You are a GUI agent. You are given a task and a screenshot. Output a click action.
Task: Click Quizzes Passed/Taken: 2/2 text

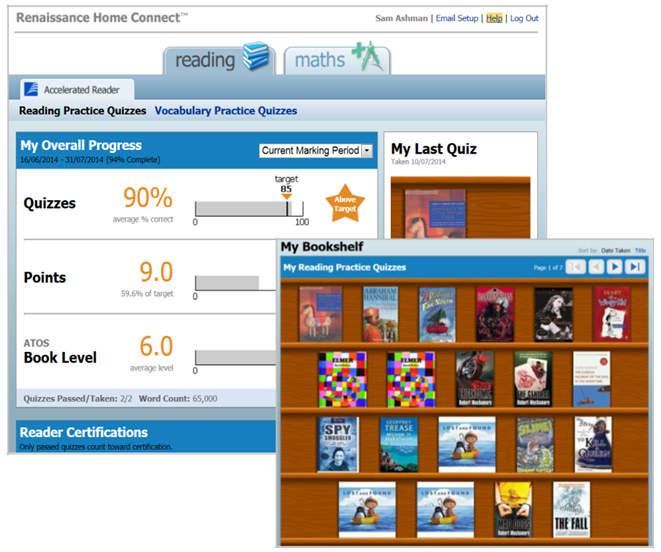pos(78,399)
